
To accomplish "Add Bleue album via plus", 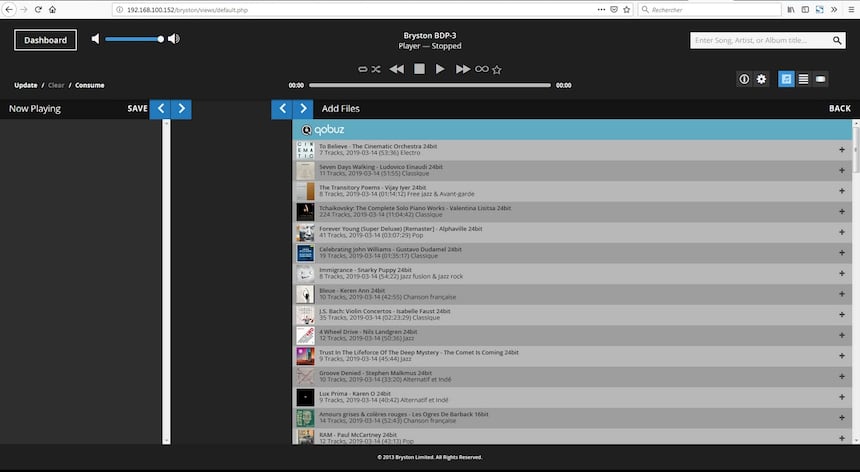I will [x=841, y=294].
